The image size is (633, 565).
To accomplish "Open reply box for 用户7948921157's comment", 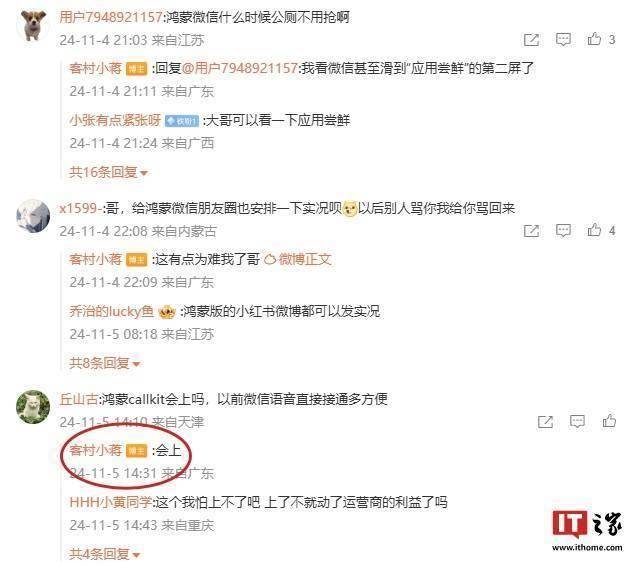I will point(563,40).
